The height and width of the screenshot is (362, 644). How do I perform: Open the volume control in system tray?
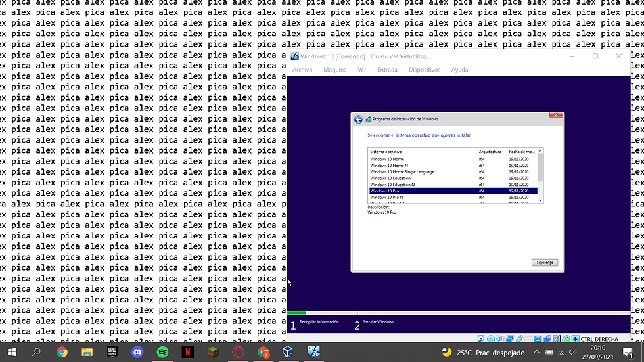tap(572, 352)
